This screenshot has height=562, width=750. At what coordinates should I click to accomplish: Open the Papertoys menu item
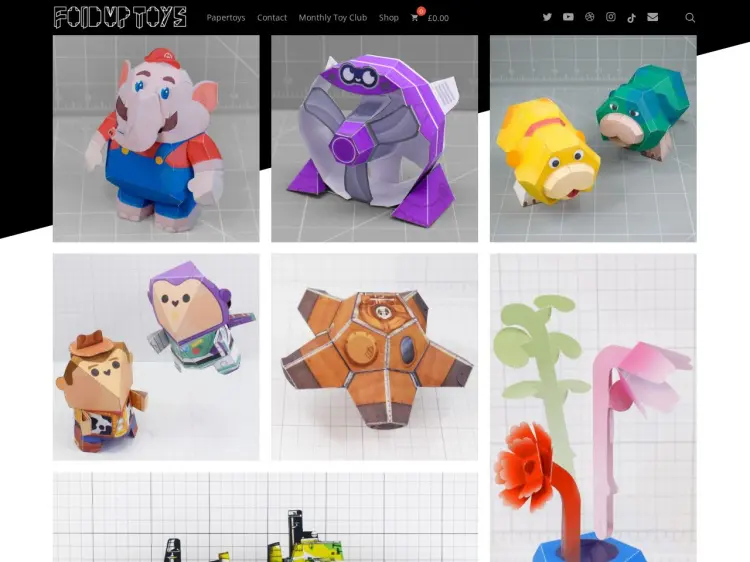point(226,18)
